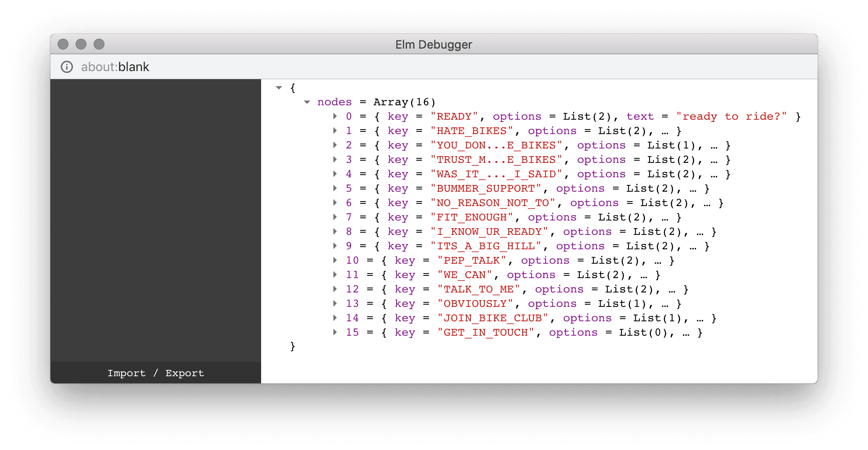Viewport: 868px width, 450px height.
Task: Expand node 12 TALK_TO_ME entry
Action: [x=335, y=289]
